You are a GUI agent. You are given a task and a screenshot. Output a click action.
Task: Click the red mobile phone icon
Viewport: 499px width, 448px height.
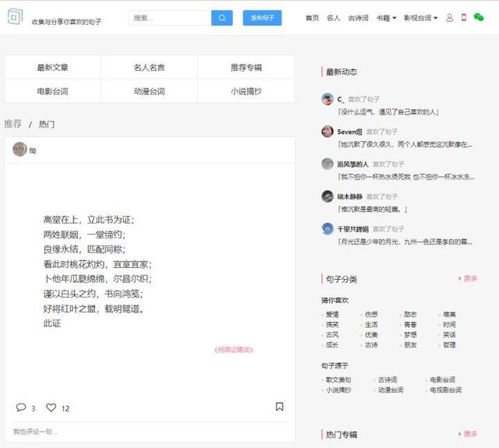point(464,18)
